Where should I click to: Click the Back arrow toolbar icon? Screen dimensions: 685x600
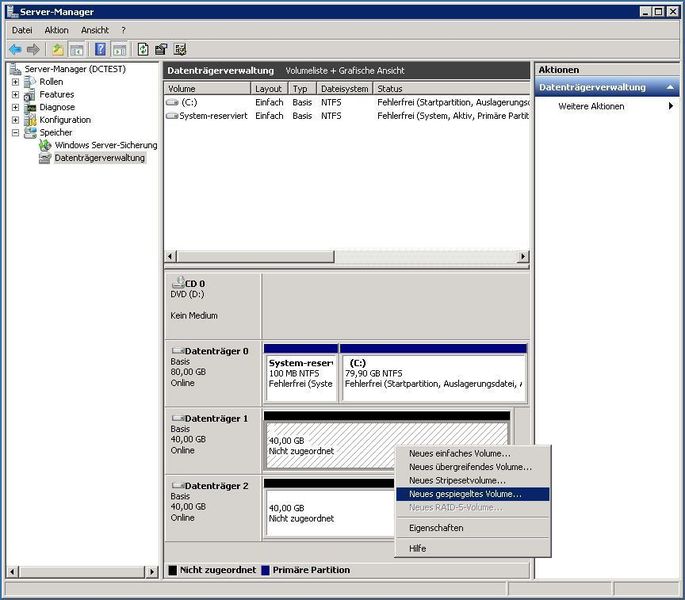[15, 49]
